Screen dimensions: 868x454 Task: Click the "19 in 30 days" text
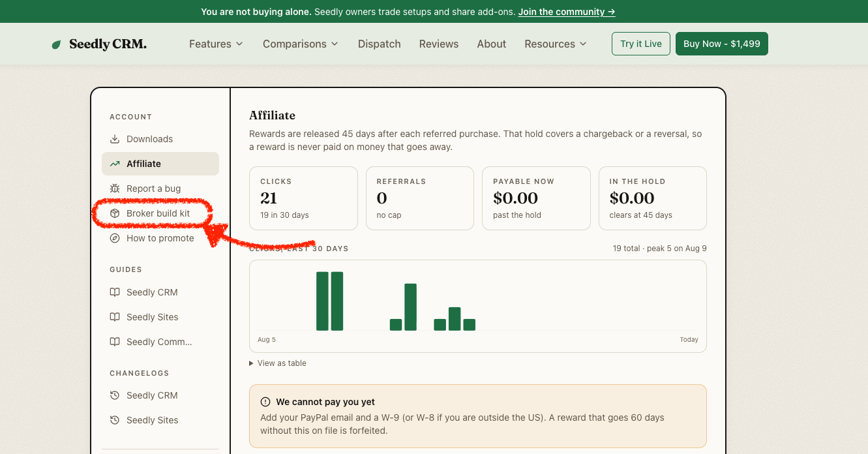(x=284, y=215)
